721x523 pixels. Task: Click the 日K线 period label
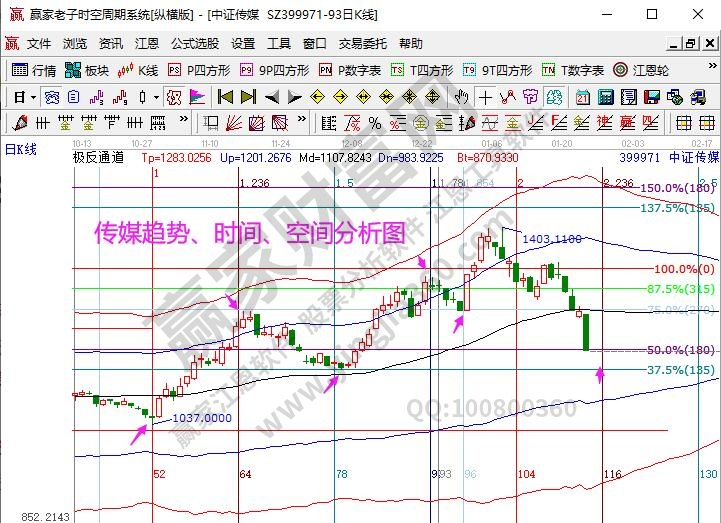22,149
